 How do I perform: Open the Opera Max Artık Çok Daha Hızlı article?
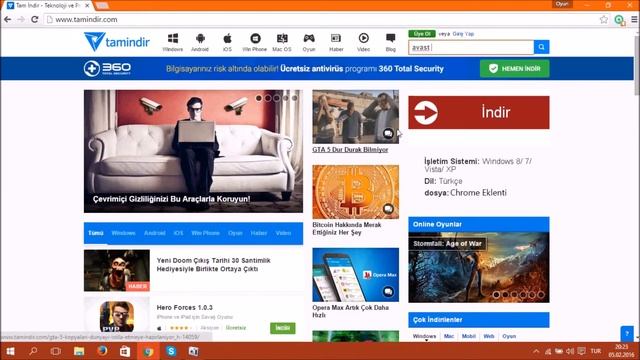[350, 311]
